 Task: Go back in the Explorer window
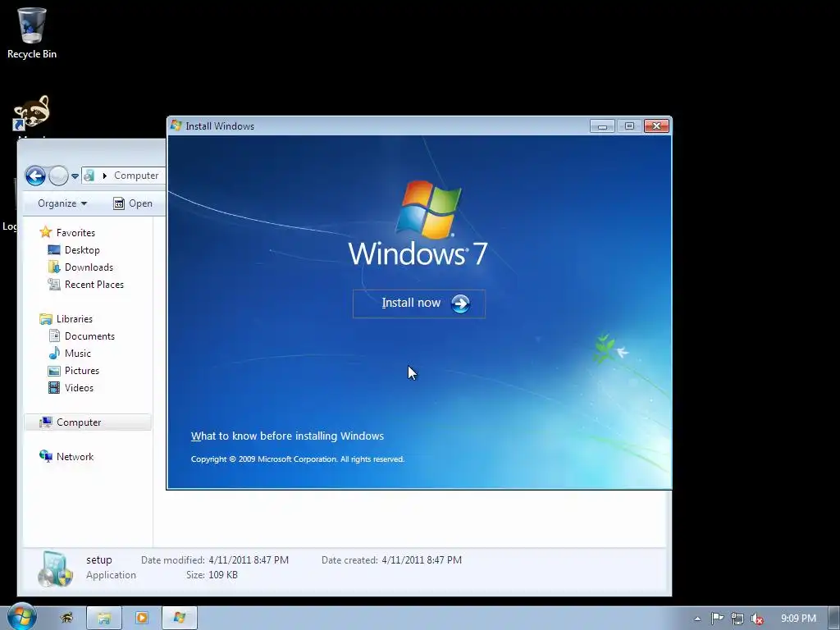tap(35, 176)
